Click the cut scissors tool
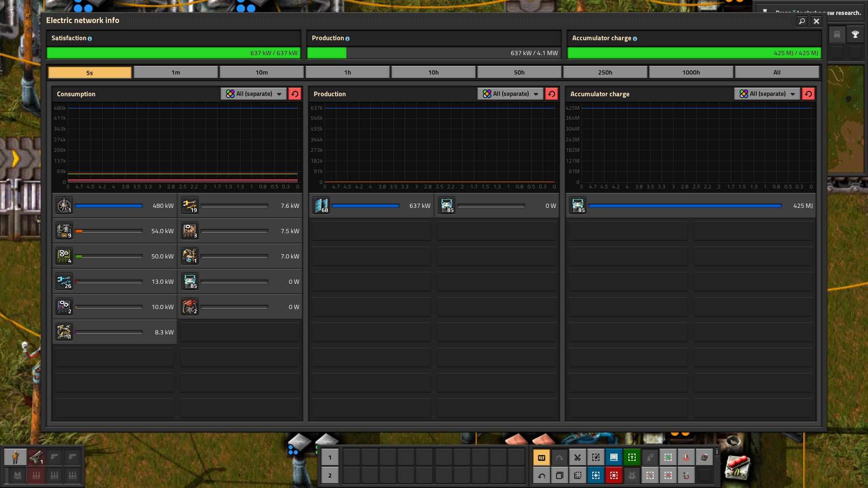This screenshot has width=868, height=488. pos(577,457)
